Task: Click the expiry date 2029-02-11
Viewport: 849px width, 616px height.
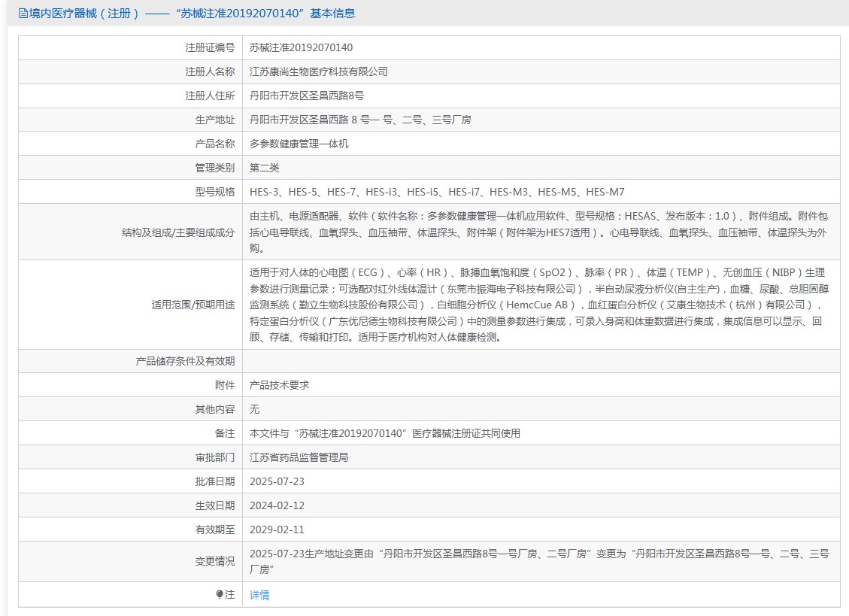Action: (x=277, y=530)
